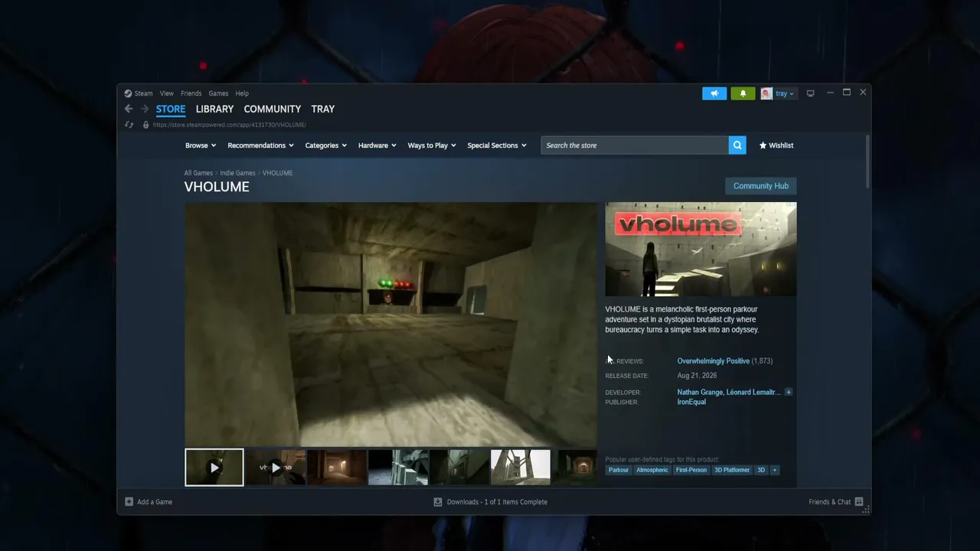Go forward with the forward arrow
Screen dimensions: 980x551
click(145, 109)
